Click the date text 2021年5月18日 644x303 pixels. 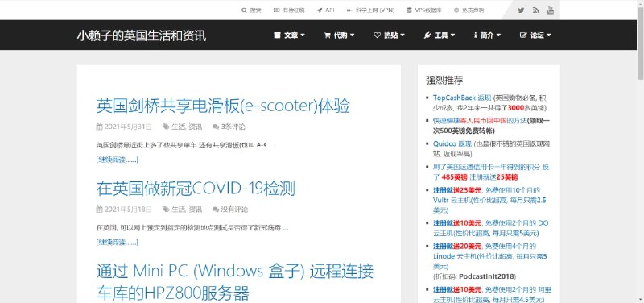click(x=128, y=210)
